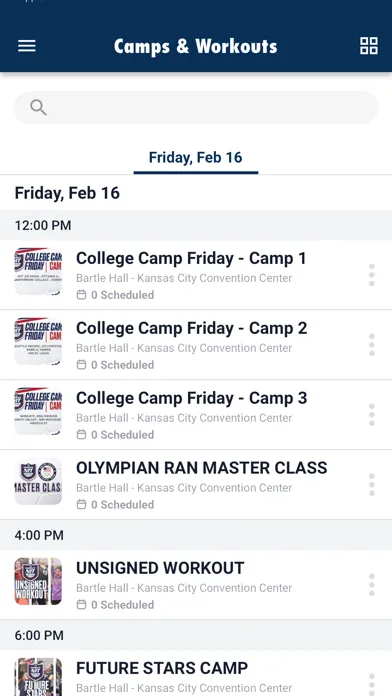392x696 pixels.
Task: Tap the Master Class thumbnail image
Action: click(x=38, y=481)
